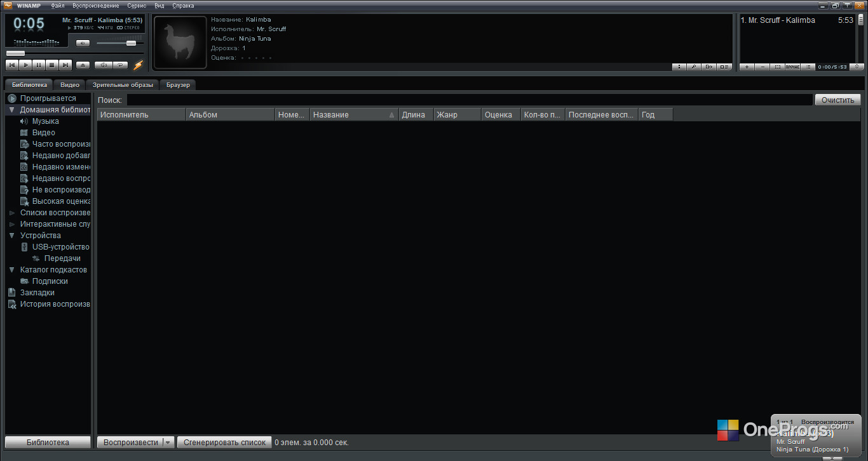The height and width of the screenshot is (461, 868).
Task: Open the Вид menu
Action: [159, 6]
